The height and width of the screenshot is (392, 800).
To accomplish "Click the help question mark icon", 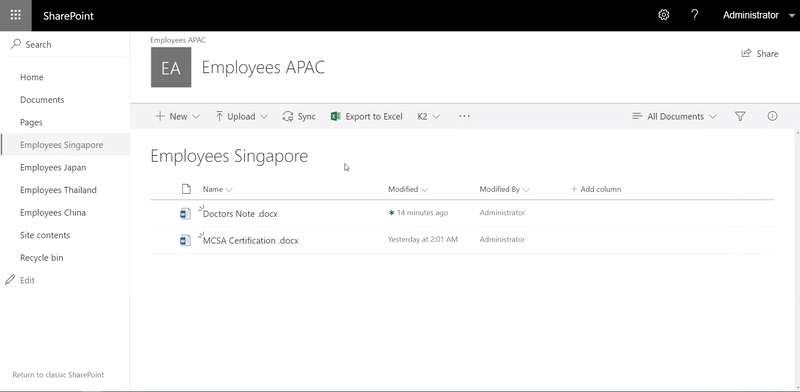I will click(x=694, y=15).
